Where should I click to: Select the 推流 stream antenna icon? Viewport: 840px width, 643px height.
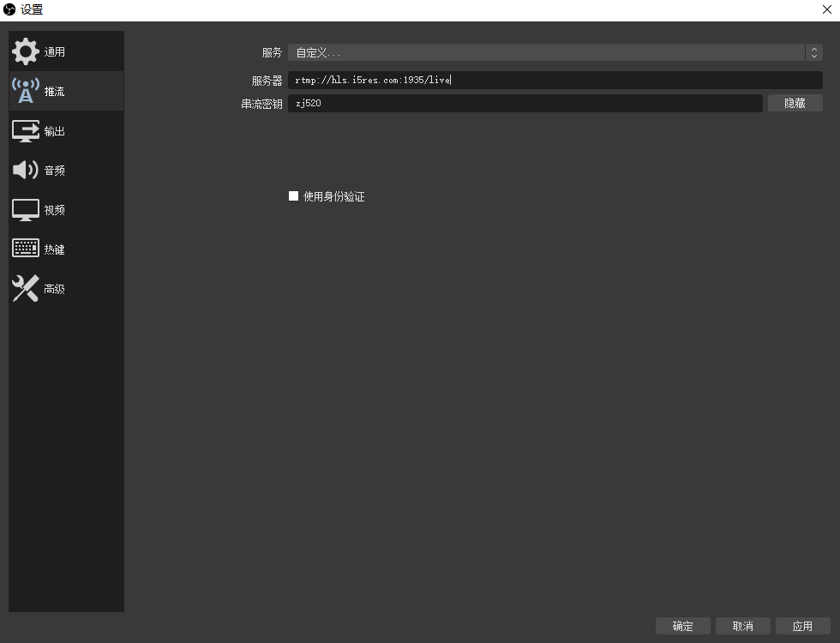tap(25, 91)
